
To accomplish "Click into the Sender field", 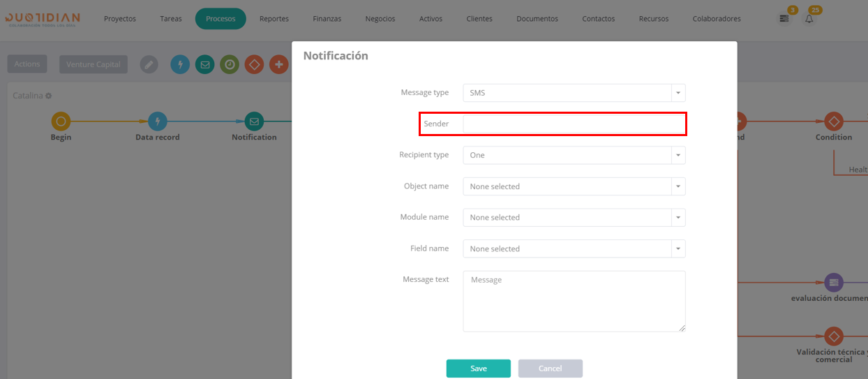I will point(574,124).
